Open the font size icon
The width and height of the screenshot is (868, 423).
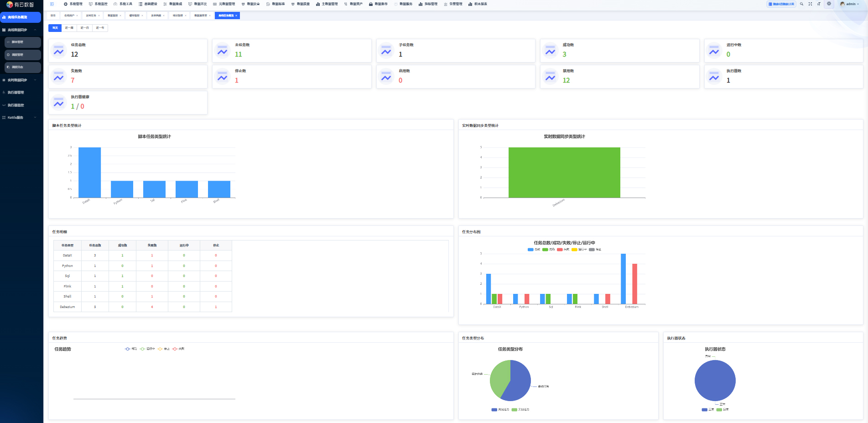click(x=819, y=4)
